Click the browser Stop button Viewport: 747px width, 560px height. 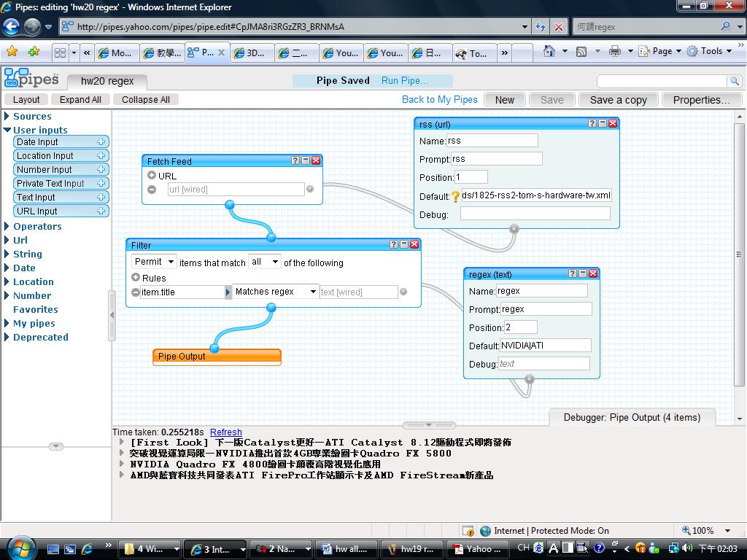pyautogui.click(x=558, y=27)
